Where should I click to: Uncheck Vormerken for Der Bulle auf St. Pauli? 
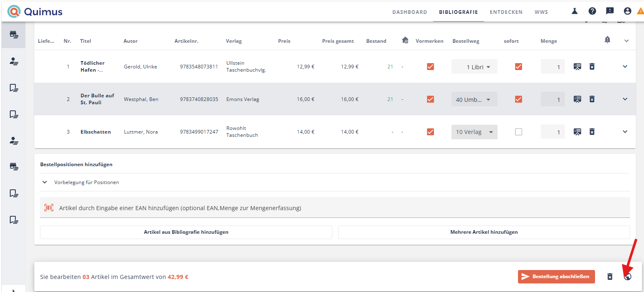[x=430, y=99]
